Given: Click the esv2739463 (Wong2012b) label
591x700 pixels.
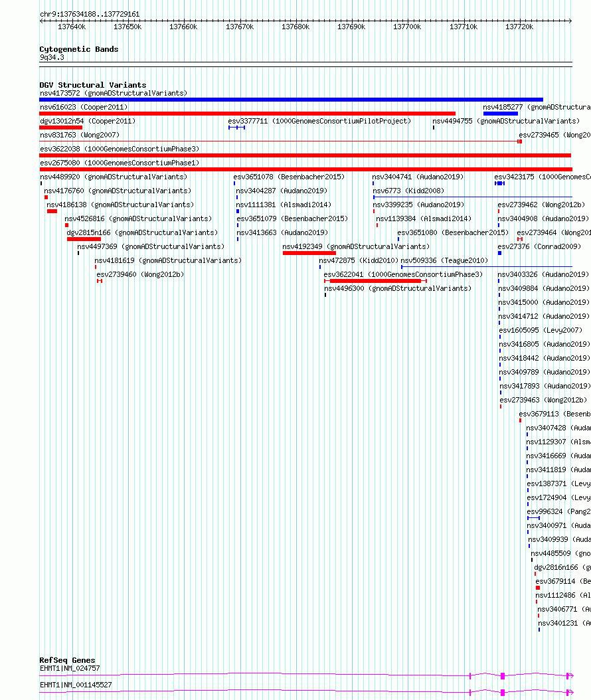Looking at the screenshot, I should (x=543, y=400).
